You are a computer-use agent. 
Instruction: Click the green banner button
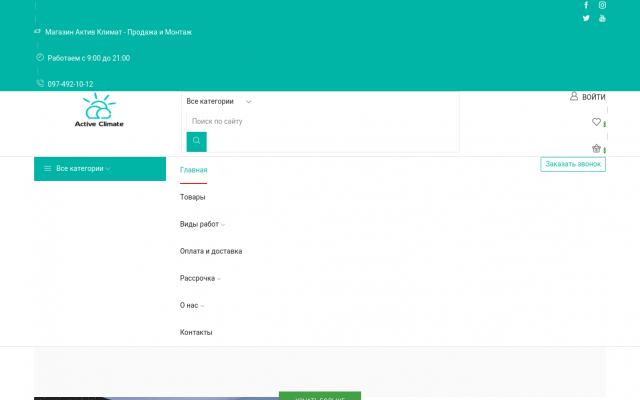pos(320,396)
